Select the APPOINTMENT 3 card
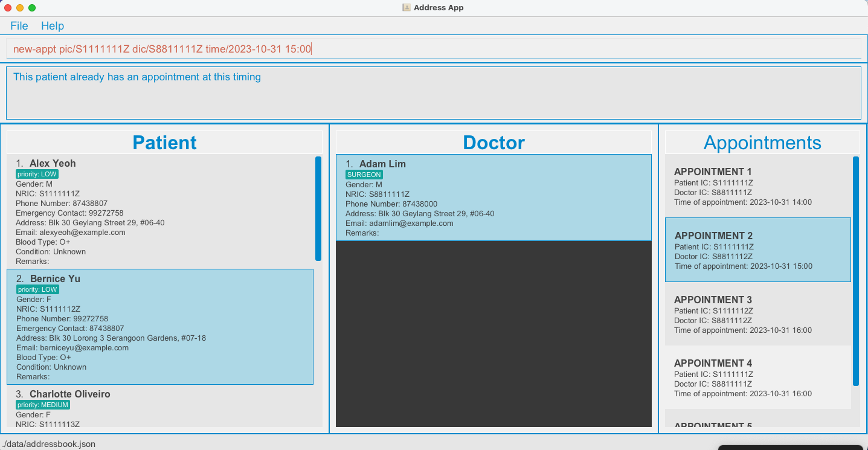The width and height of the screenshot is (868, 450). tap(758, 314)
